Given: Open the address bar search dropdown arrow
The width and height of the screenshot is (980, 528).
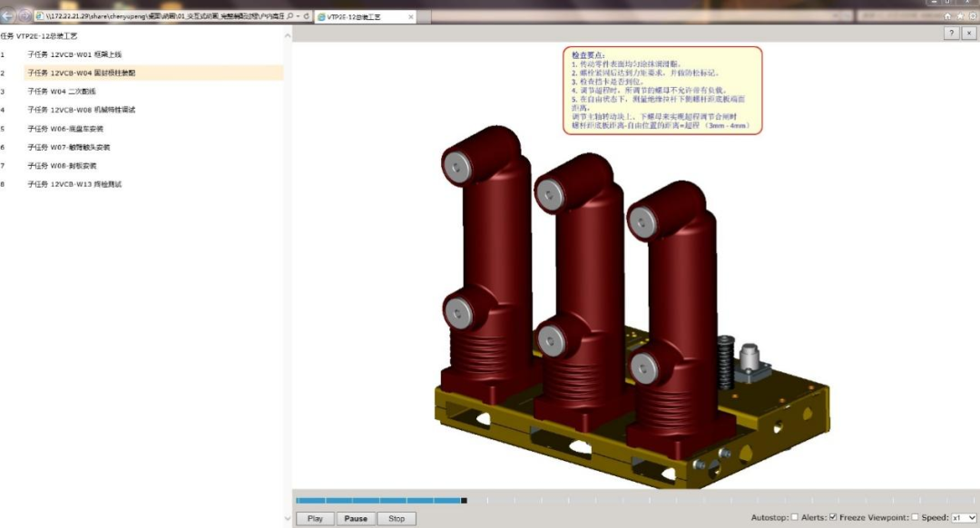Looking at the screenshot, I should pyautogui.click(x=296, y=16).
